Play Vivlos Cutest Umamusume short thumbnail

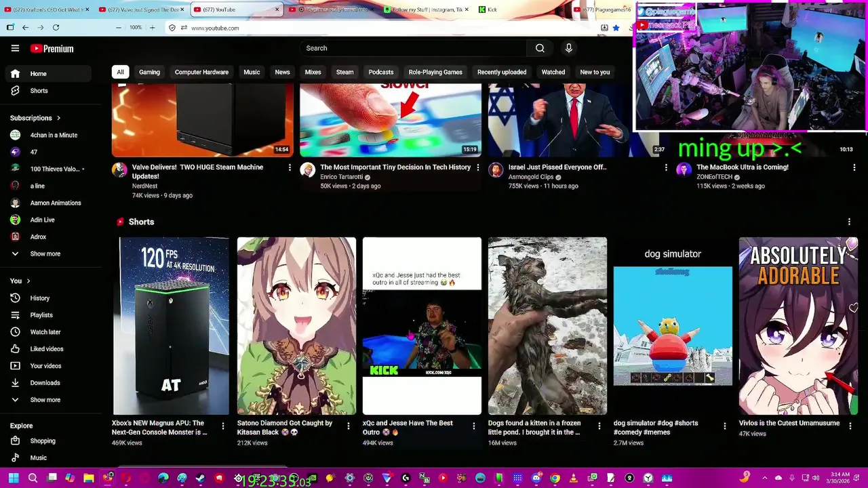798,325
